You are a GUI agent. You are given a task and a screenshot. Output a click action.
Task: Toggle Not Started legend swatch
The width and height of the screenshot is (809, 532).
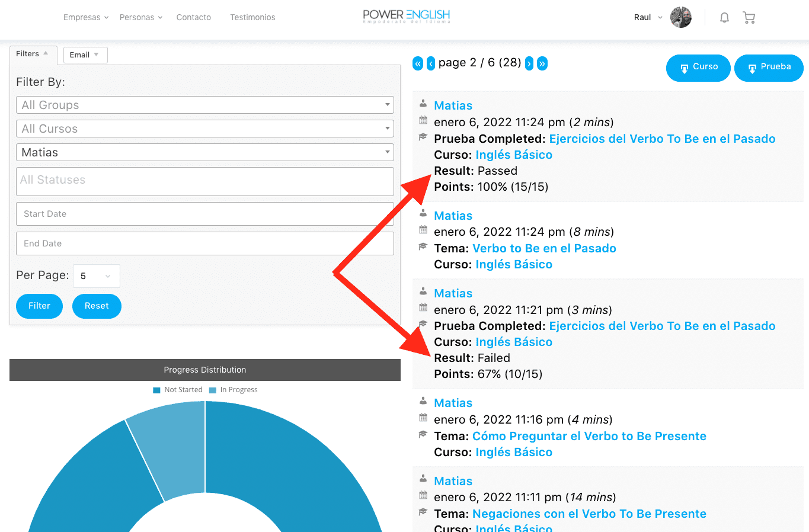click(156, 390)
